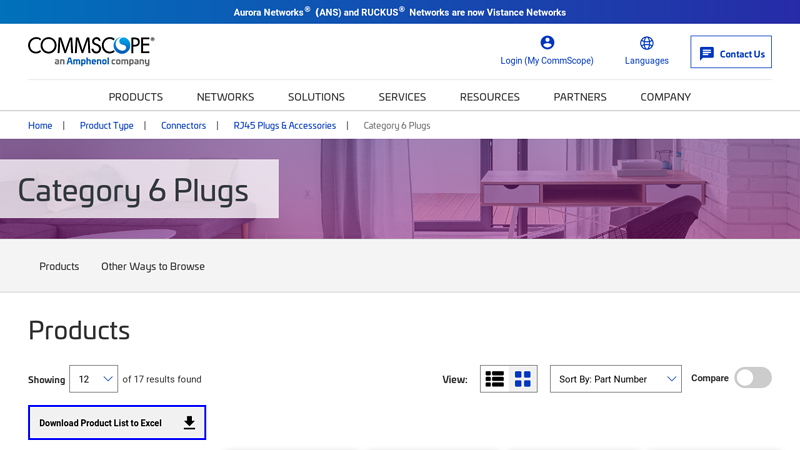Viewport: 800px width, 450px height.
Task: Go to Home breadcrumb link
Action: 40,126
